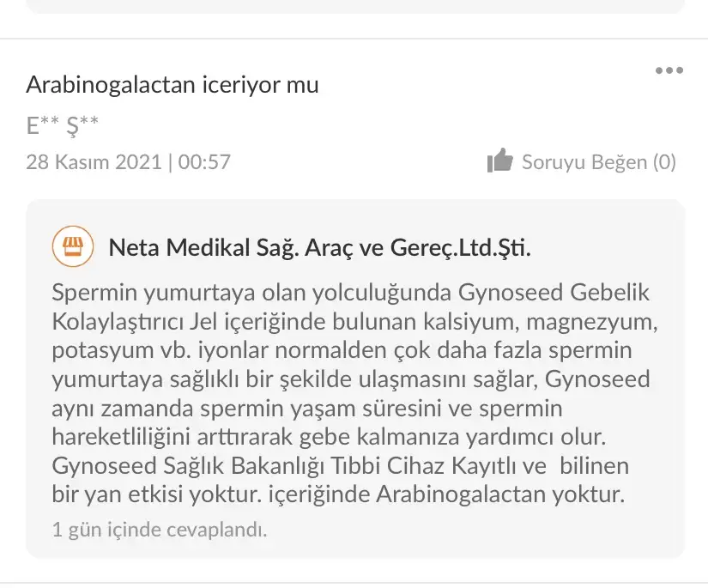Click the asker name "E** Ş**"
Screen dimensions: 708x588
coord(63,126)
